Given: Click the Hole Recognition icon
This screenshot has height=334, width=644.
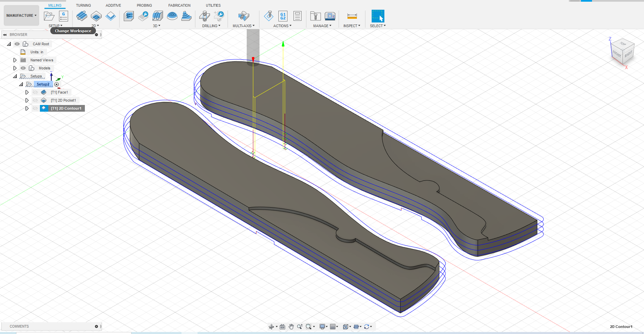Looking at the screenshot, I should [219, 16].
